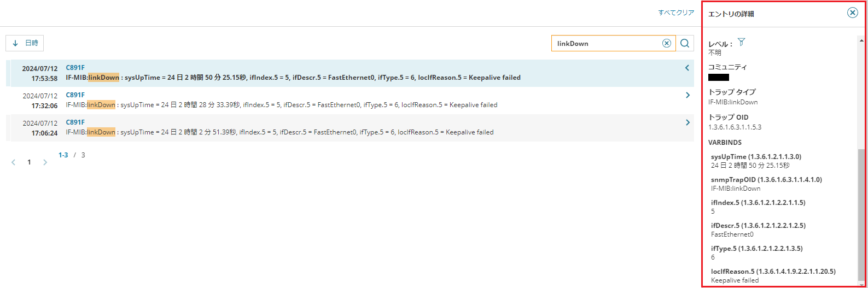
Task: Click the すべてクリア link
Action: coord(676,13)
